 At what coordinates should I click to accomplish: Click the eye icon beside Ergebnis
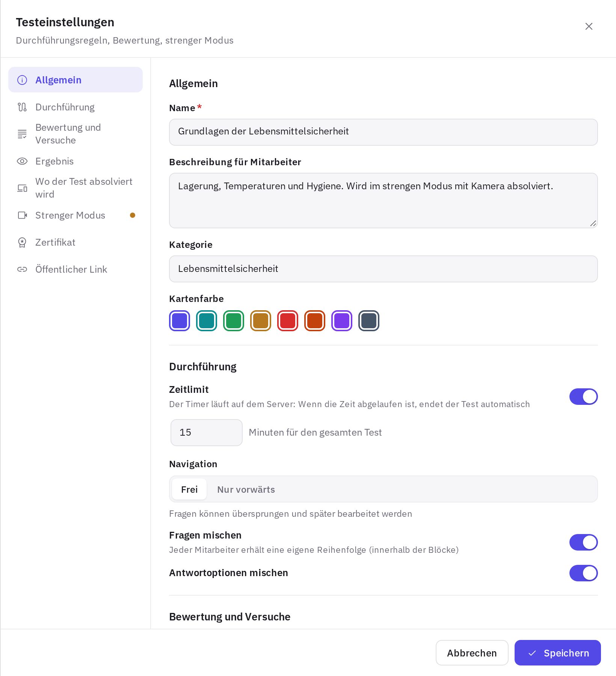point(22,161)
